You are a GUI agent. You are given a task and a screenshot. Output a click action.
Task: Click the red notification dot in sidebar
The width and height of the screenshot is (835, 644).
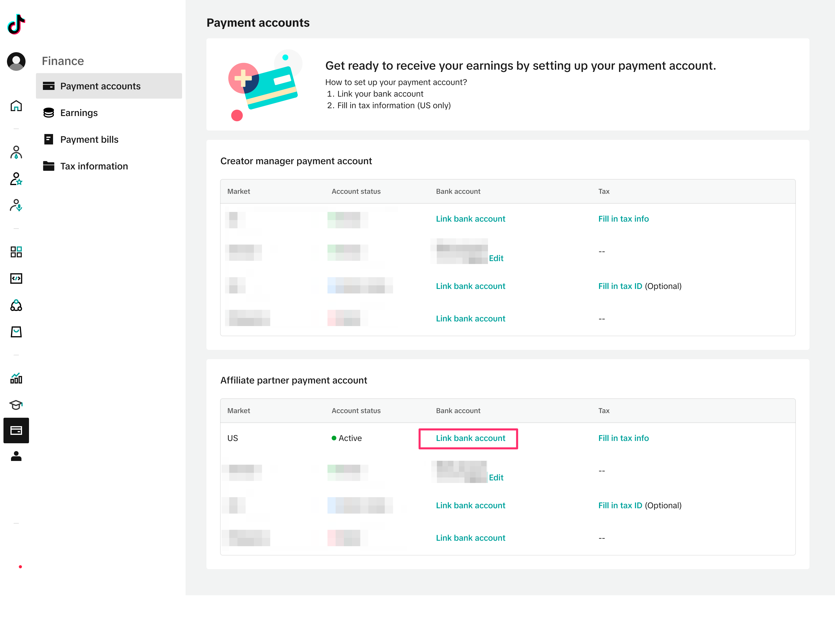point(20,567)
